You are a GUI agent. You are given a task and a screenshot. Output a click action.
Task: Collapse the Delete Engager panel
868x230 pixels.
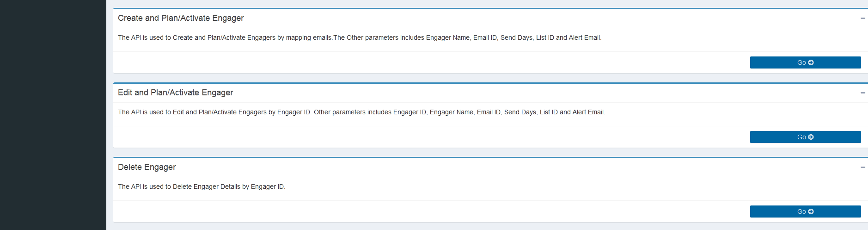(862, 168)
